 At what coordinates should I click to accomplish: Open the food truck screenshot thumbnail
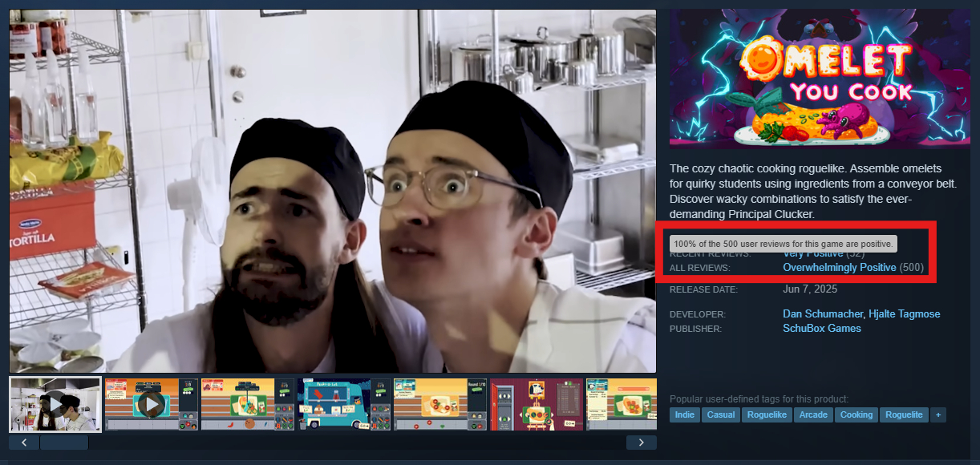tap(343, 405)
